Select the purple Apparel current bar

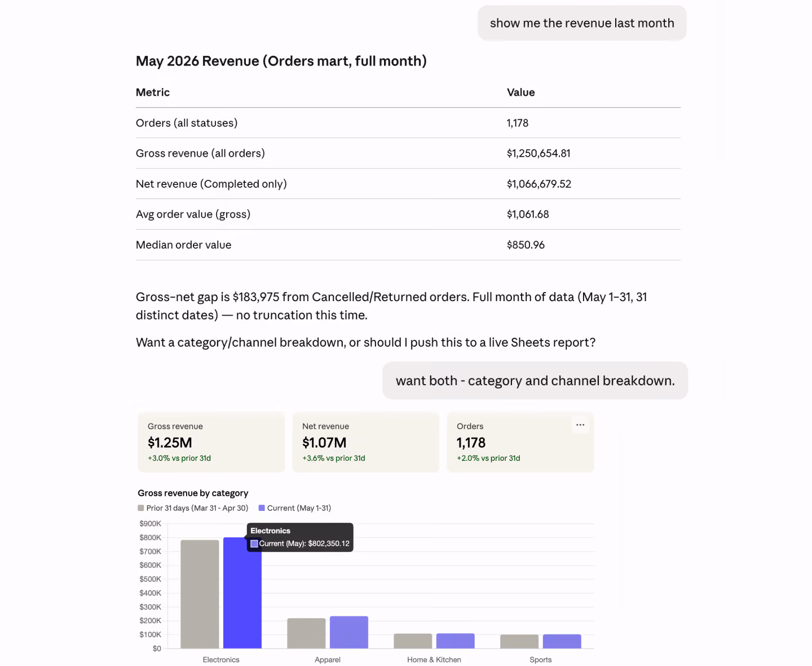[x=349, y=632]
